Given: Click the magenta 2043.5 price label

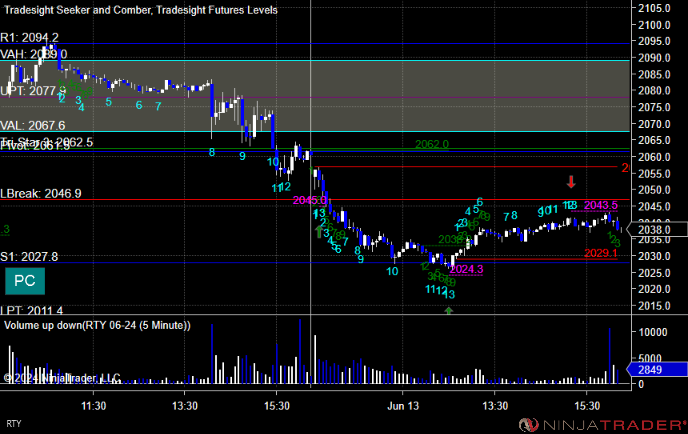Looking at the screenshot, I should point(601,205).
